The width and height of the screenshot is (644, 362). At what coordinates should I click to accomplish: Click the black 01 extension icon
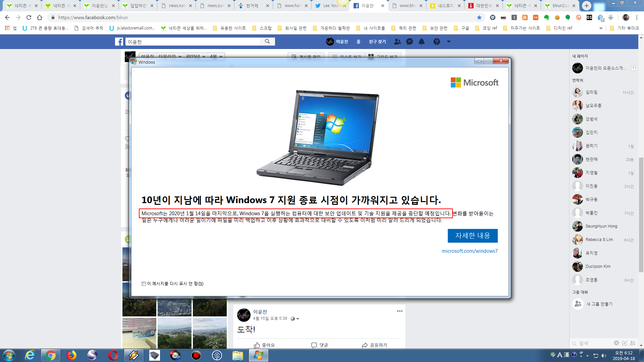[x=589, y=17]
